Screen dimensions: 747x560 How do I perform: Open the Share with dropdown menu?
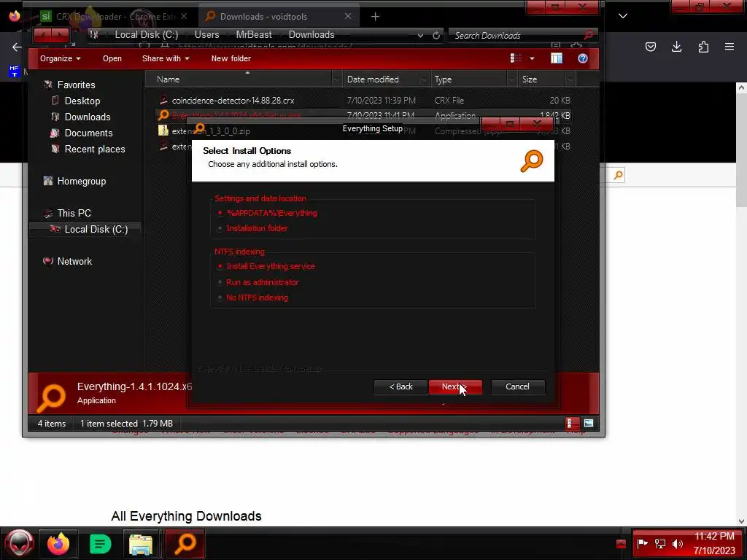(x=166, y=58)
